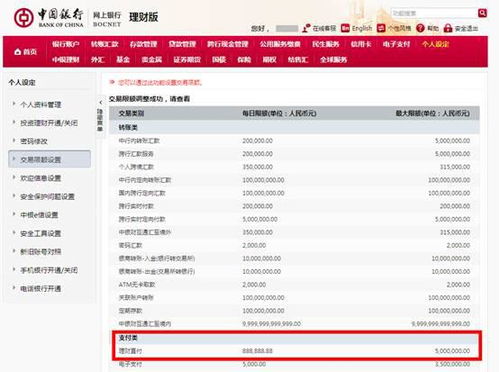Viewport: 499px width, 372px height.
Task: Select the highlighted 个人设定 menu
Action: tap(435, 44)
